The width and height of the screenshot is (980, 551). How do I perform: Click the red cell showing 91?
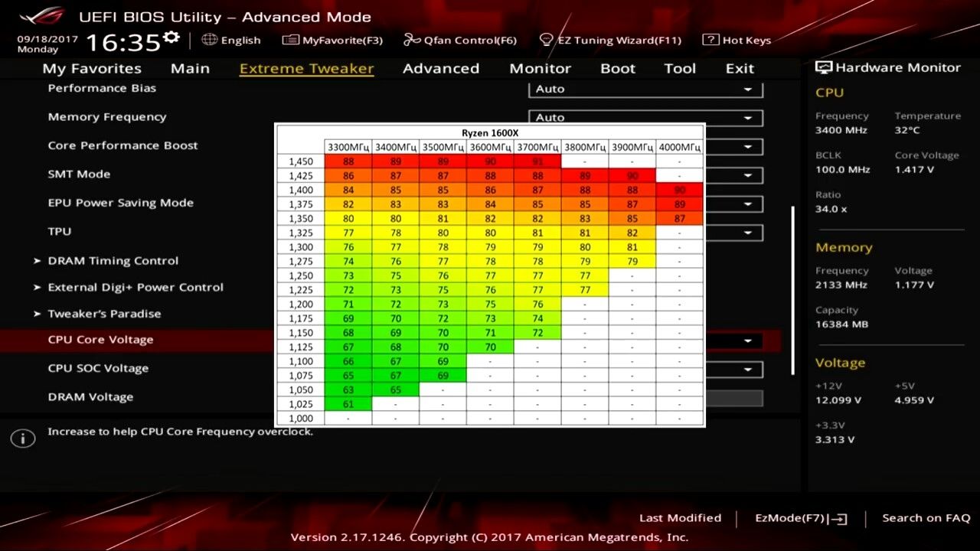click(x=537, y=161)
